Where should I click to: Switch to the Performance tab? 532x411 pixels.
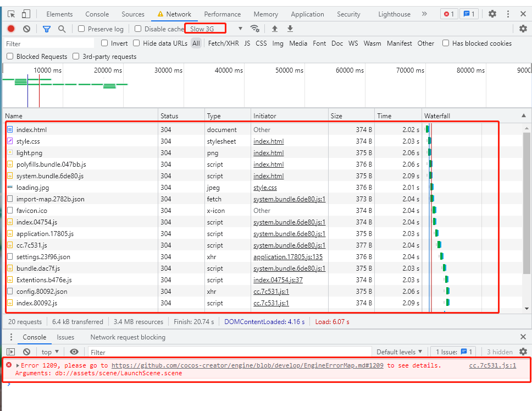coord(221,14)
